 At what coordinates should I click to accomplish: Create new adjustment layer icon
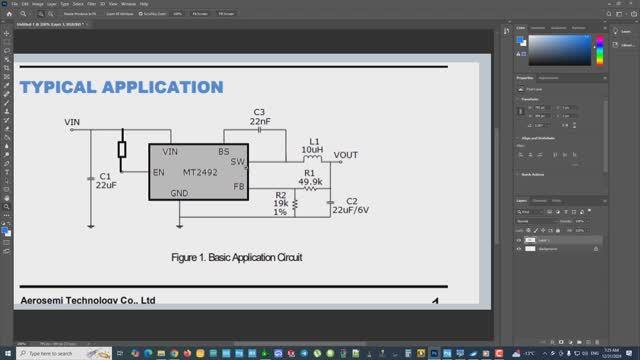[570, 342]
